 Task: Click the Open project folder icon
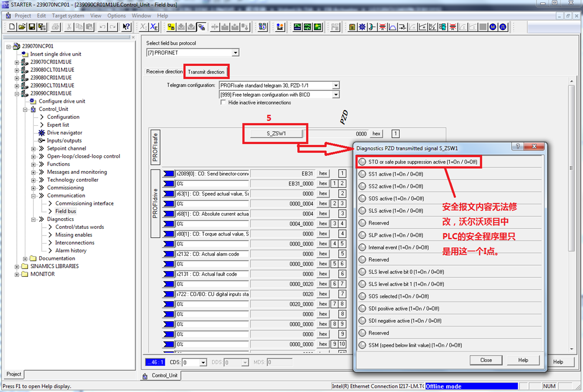click(x=22, y=27)
